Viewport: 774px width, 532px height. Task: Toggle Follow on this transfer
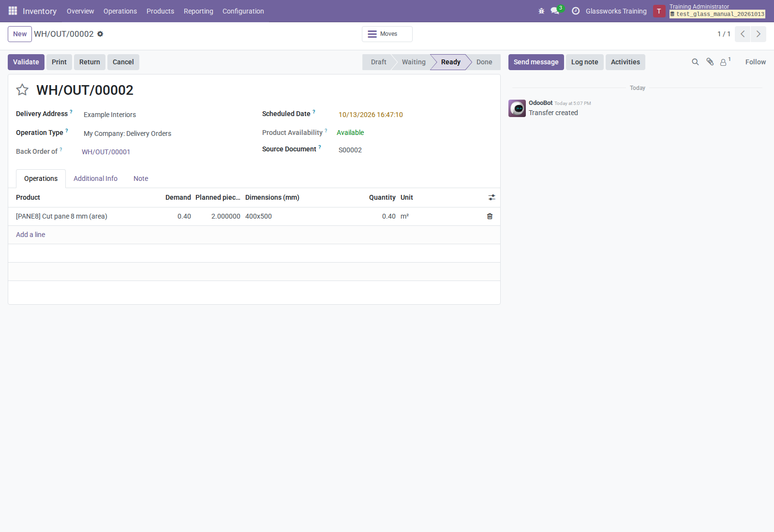click(755, 62)
